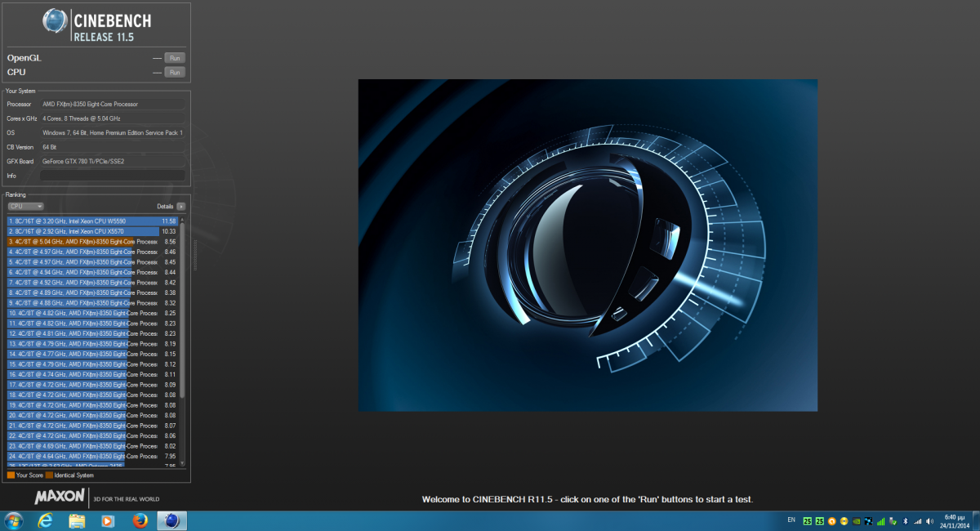Run the OpenGL benchmark test

175,58
